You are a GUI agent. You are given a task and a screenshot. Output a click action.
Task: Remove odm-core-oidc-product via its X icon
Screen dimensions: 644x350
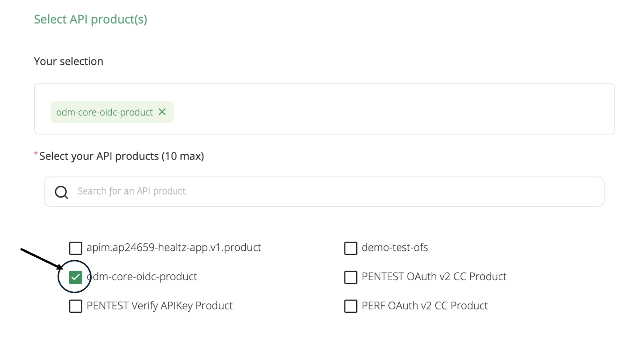tap(162, 112)
